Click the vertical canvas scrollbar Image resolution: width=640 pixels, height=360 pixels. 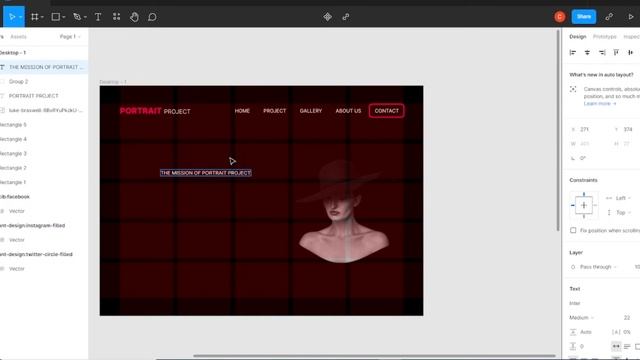pos(558,131)
